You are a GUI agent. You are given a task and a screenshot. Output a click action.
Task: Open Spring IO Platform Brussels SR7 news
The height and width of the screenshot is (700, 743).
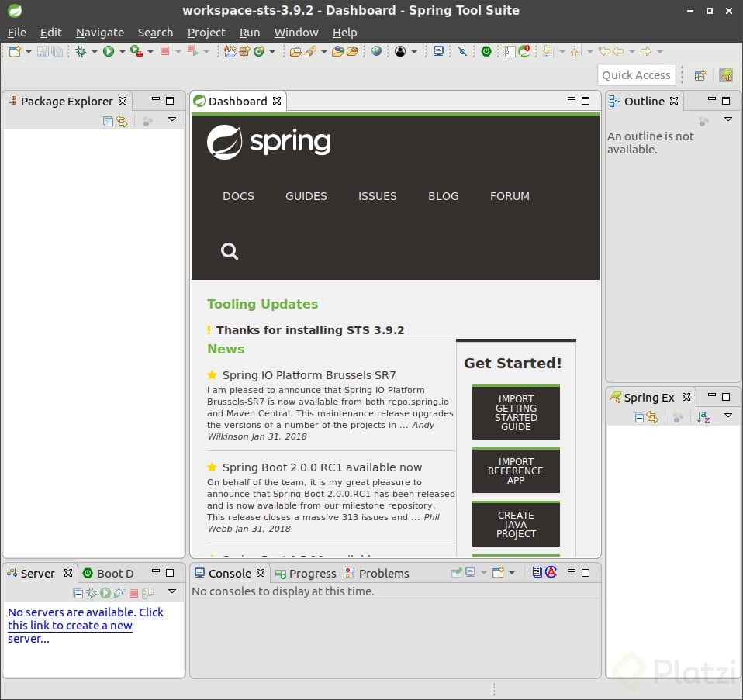click(x=309, y=375)
